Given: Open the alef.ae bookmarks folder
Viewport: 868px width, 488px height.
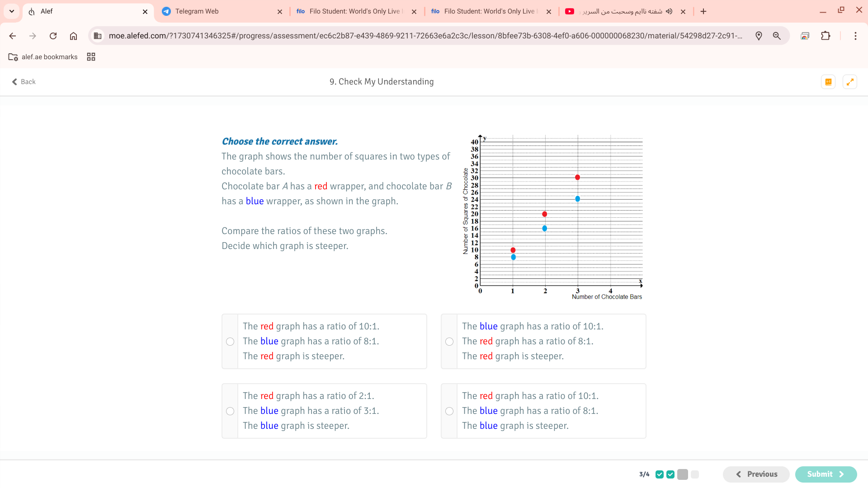Looking at the screenshot, I should (x=43, y=57).
